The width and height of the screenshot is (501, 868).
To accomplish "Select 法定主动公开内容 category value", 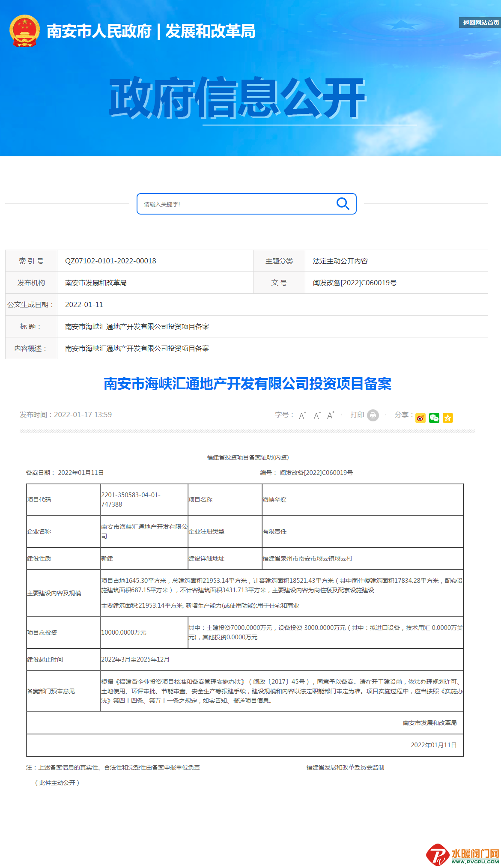I will tap(340, 261).
